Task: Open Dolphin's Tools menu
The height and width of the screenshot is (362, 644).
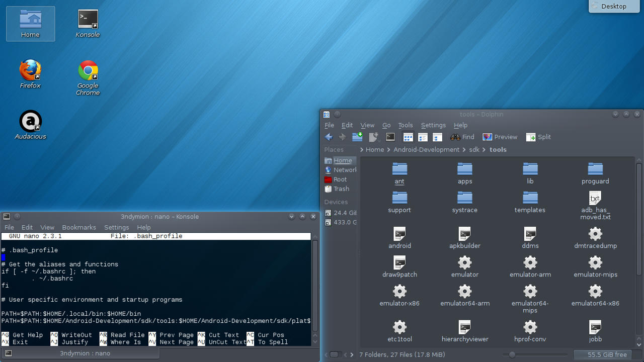Action: point(406,125)
